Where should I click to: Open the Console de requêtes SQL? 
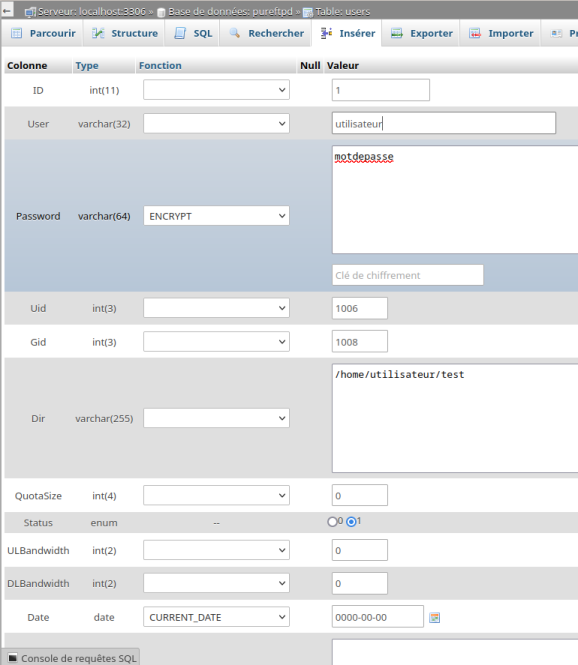pos(72,658)
